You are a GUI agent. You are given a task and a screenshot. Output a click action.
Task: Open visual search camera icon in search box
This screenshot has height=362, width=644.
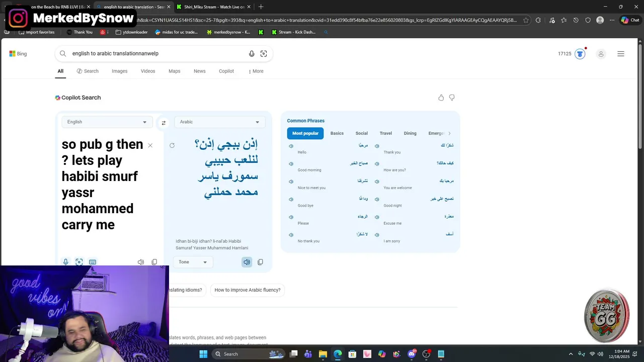pos(264,54)
